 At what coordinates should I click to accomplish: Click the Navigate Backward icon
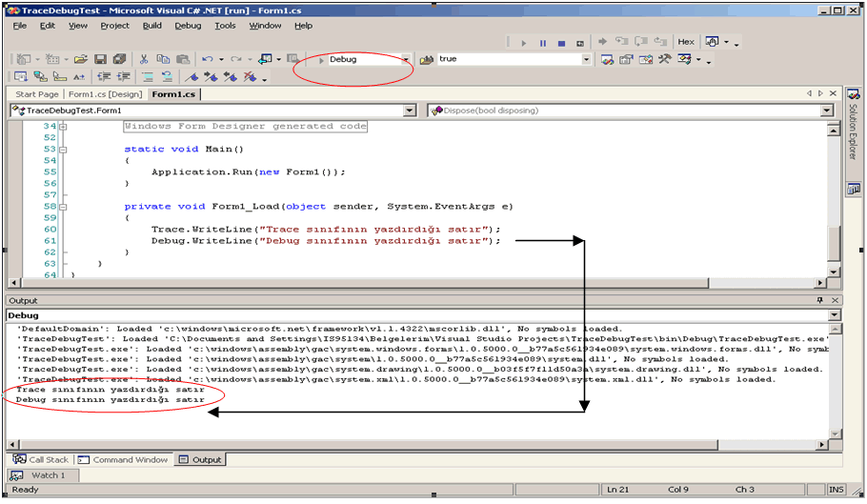pyautogui.click(x=266, y=59)
